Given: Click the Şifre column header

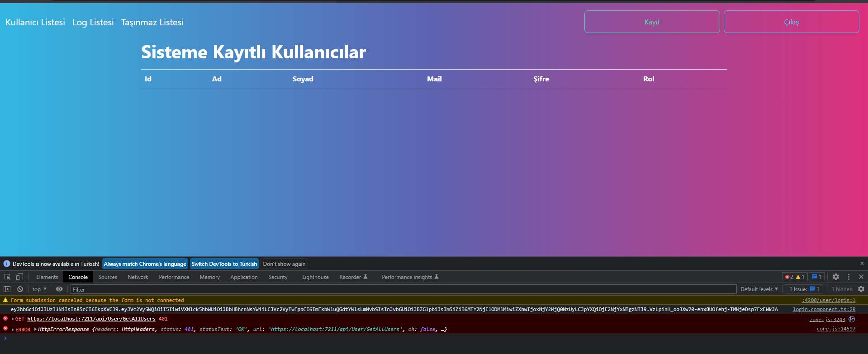Looking at the screenshot, I should coord(541,79).
